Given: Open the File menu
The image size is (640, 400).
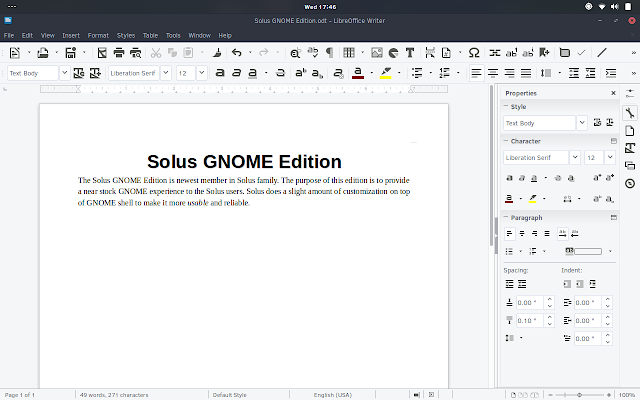Looking at the screenshot, I should (9, 36).
